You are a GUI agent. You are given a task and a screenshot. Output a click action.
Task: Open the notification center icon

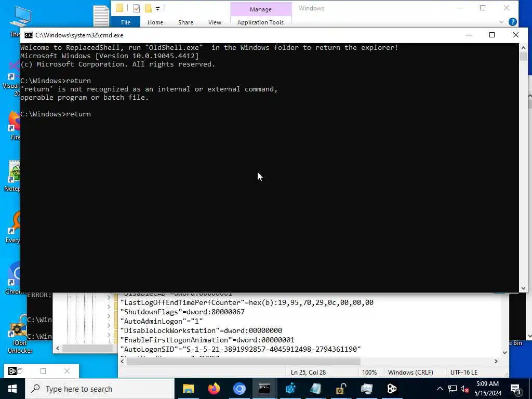click(x=516, y=389)
